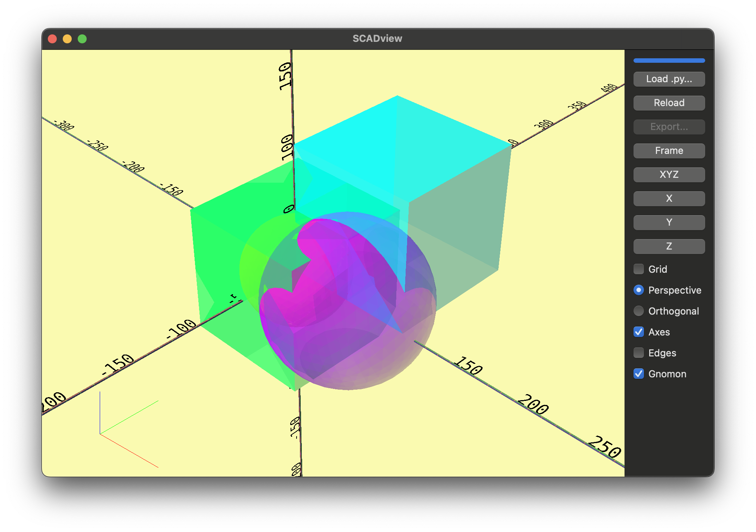
Task: Click the Export... button
Action: (x=669, y=127)
